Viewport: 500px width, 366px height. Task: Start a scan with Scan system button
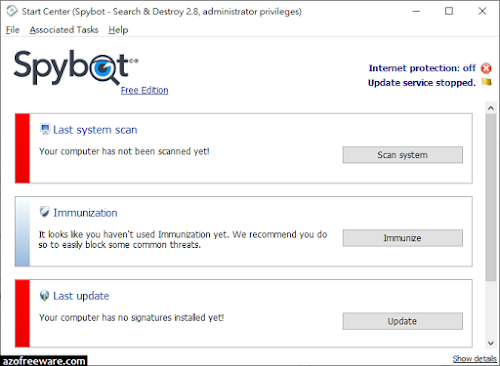403,155
